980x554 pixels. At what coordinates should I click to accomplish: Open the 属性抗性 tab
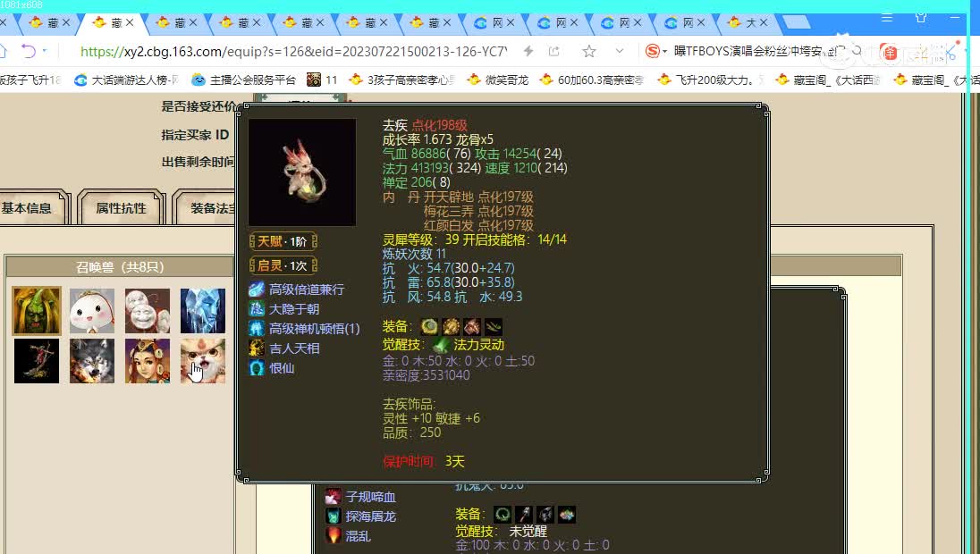(x=121, y=208)
